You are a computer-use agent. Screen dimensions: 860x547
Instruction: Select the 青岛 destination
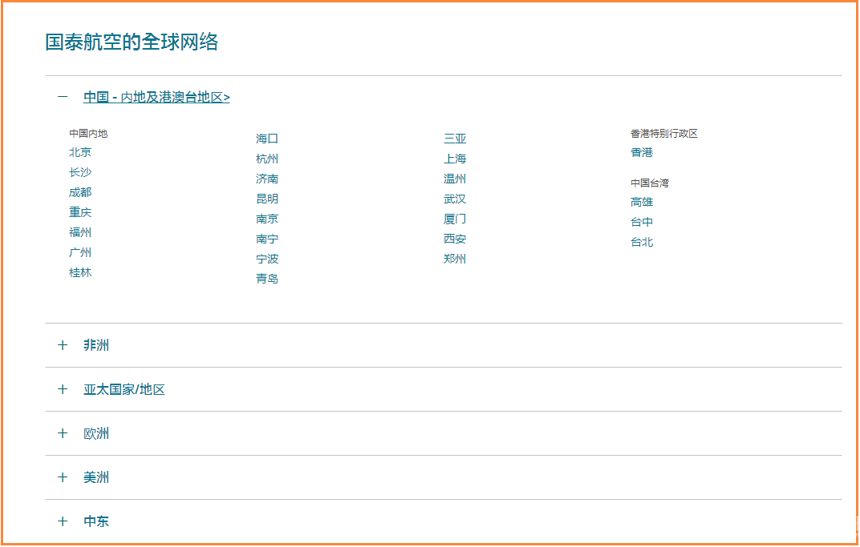[267, 279]
